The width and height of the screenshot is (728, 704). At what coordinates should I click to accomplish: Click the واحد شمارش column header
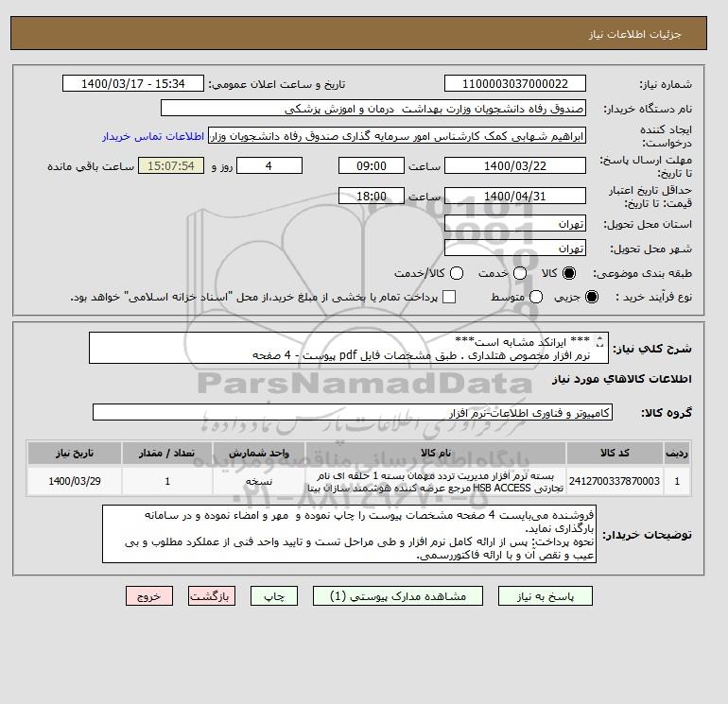[259, 453]
